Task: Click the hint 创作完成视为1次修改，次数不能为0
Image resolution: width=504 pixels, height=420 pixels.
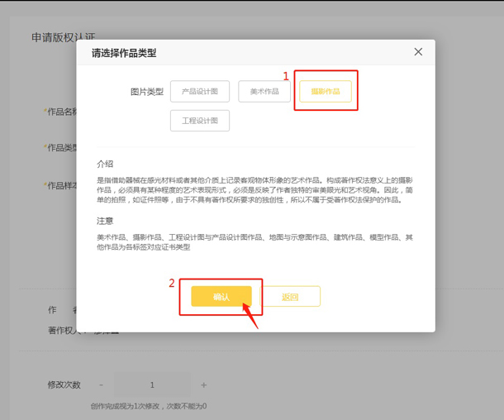Action: click(x=149, y=406)
